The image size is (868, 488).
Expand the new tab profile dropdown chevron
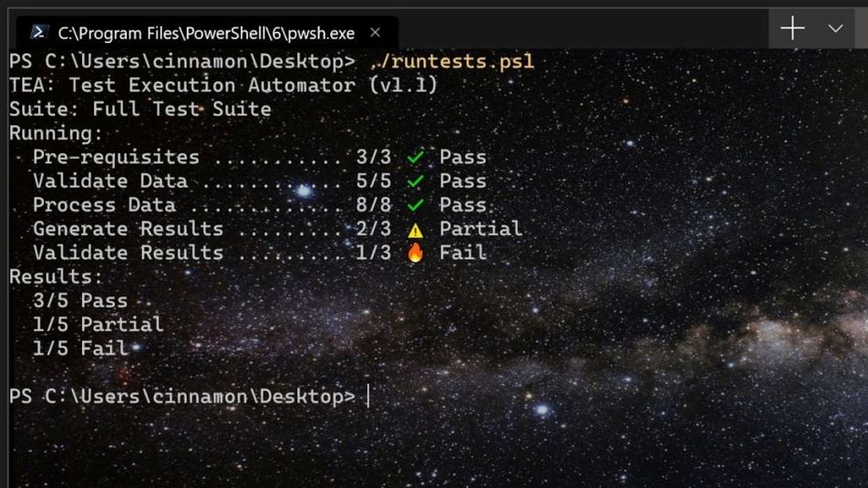tap(835, 29)
